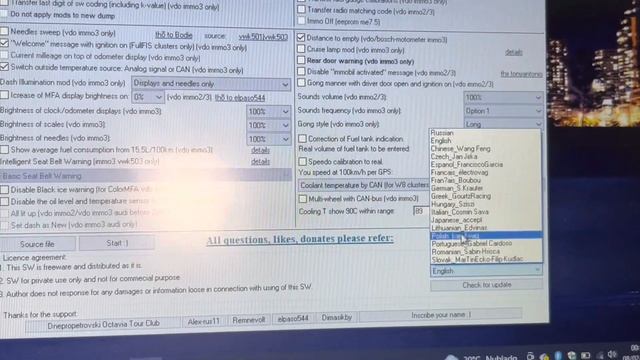The width and height of the screenshot is (640, 360).
Task: Enable Multi-wheel with CAN-bus
Action: [302, 199]
